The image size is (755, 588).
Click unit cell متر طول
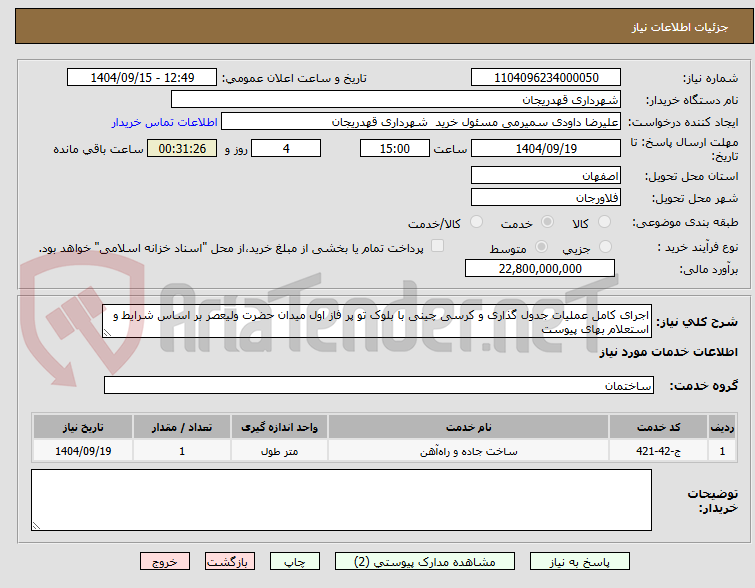(x=279, y=451)
